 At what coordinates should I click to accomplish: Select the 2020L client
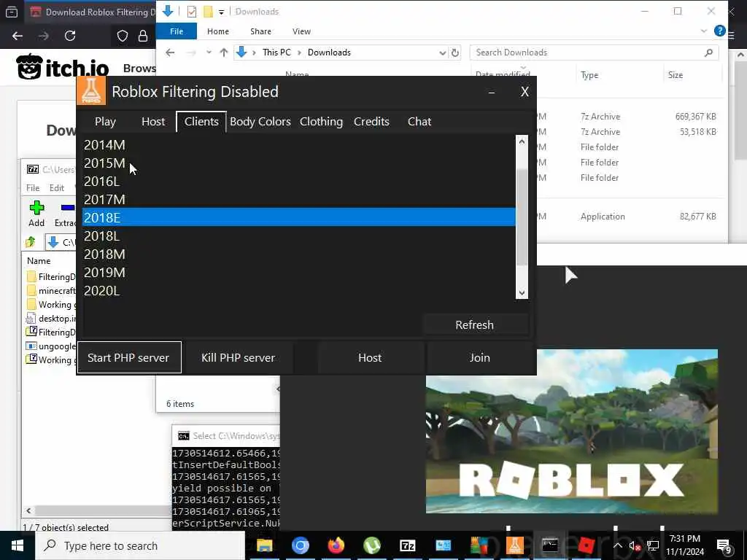click(x=299, y=290)
